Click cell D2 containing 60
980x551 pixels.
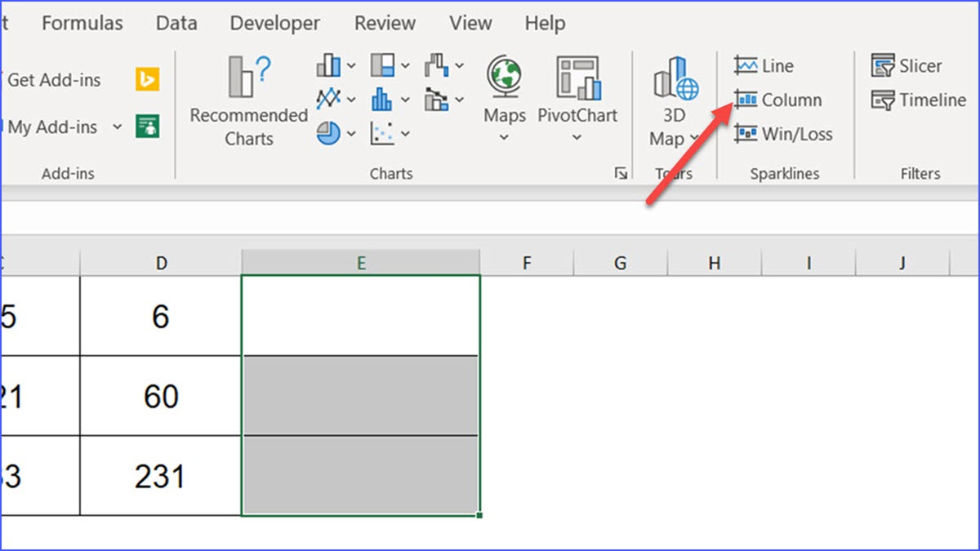[161, 396]
